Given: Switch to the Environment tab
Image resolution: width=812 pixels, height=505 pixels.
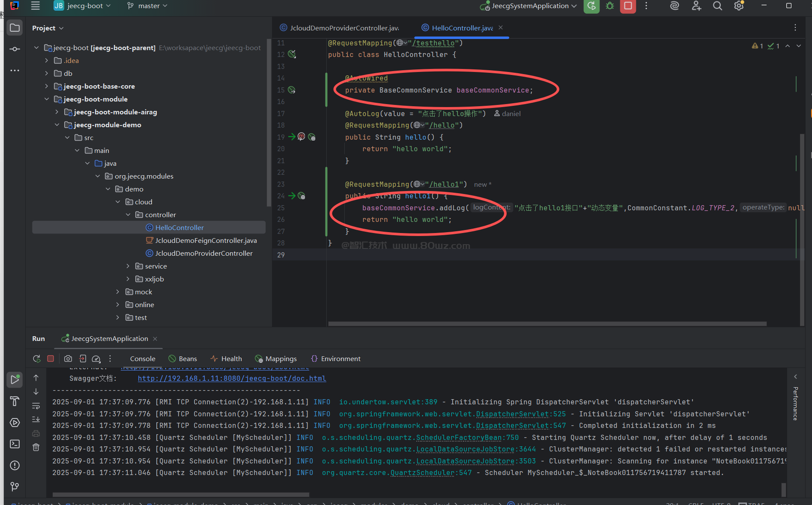Looking at the screenshot, I should [x=336, y=359].
